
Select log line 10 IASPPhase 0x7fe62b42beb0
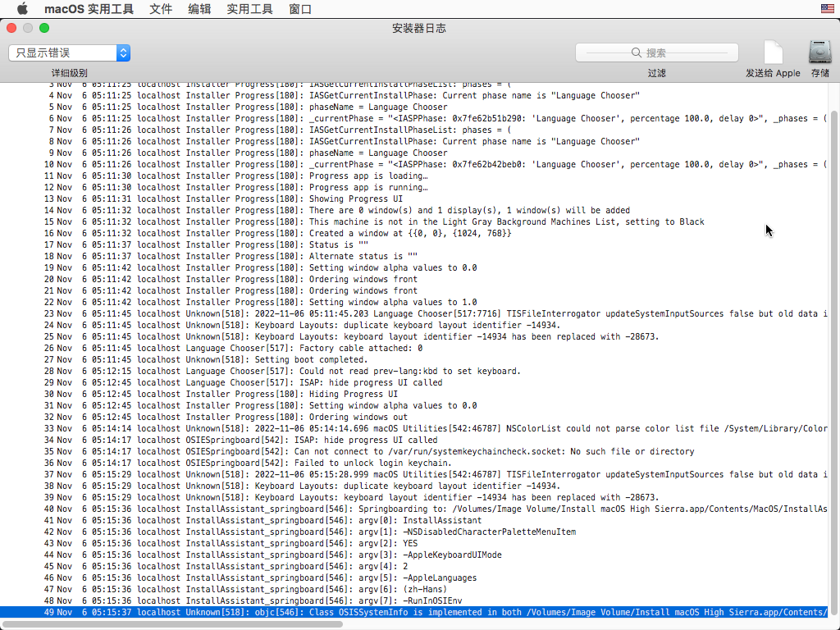click(413, 164)
